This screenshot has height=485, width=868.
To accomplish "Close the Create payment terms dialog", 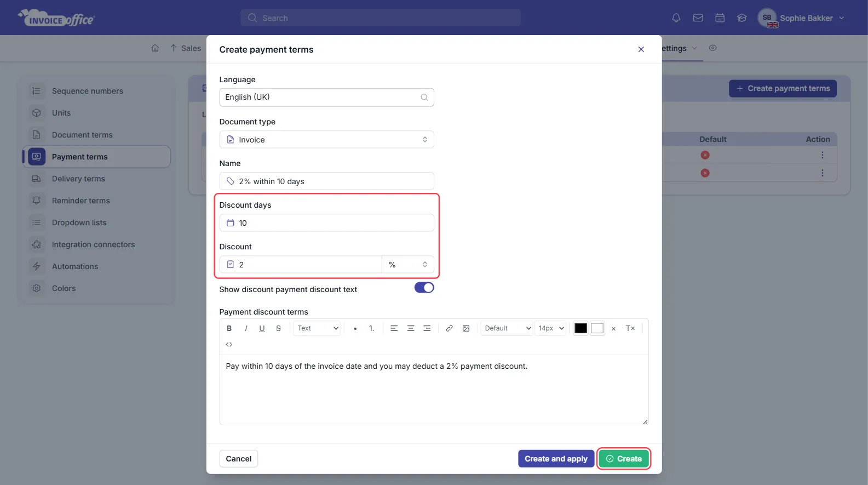I will [641, 49].
